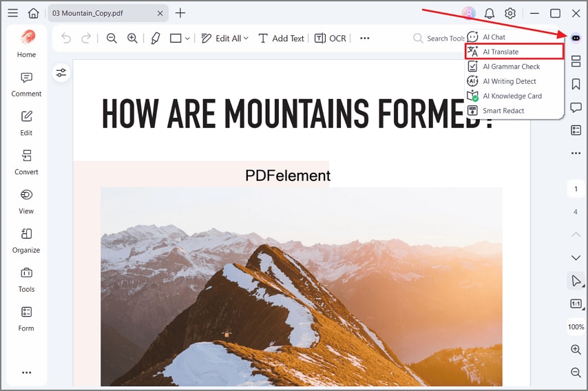Toggle the properties sliders panel button
Screen dimensions: 588x391
(61, 73)
